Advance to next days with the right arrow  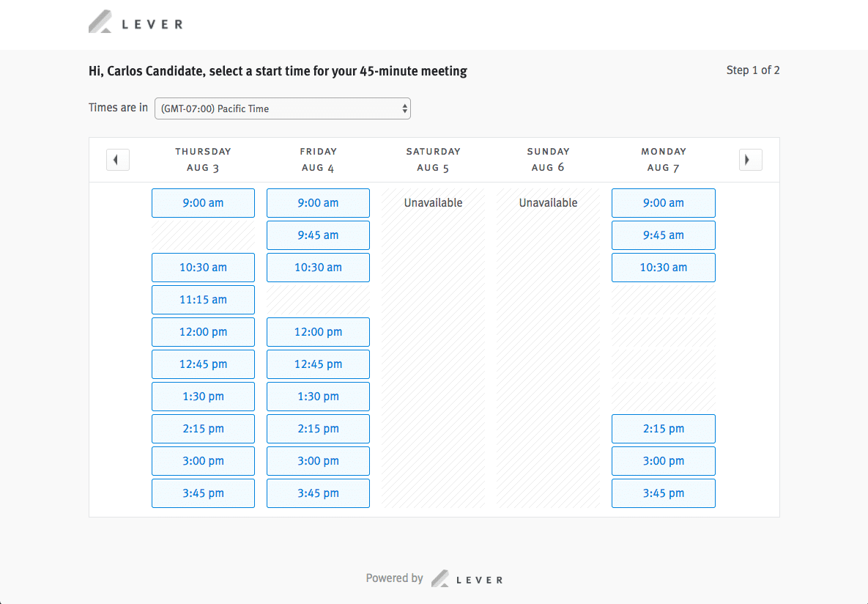pos(751,160)
